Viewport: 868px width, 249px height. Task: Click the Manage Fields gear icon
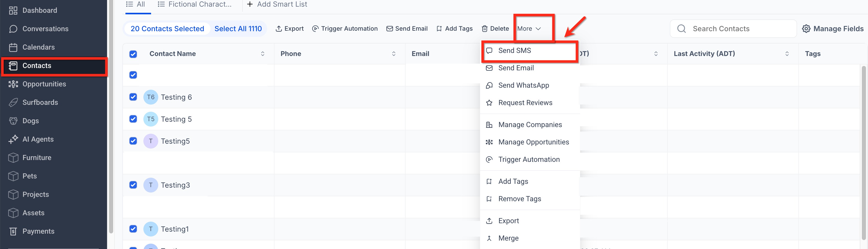pos(806,29)
